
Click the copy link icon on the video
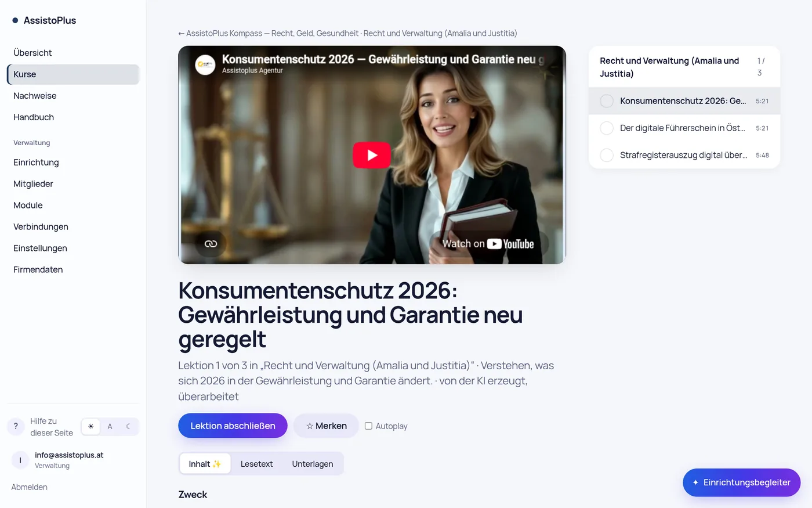(x=211, y=244)
